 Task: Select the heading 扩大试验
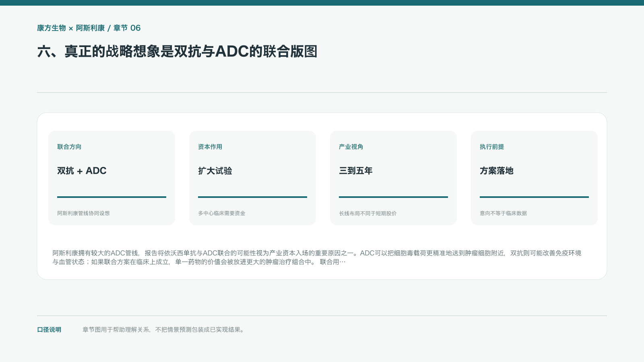215,171
